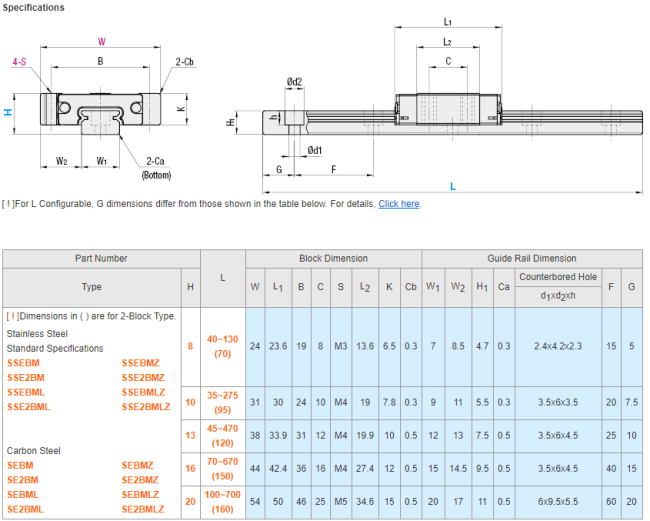The image size is (650, 521).
Task: Select the H value 13 cell
Action: coord(190,435)
